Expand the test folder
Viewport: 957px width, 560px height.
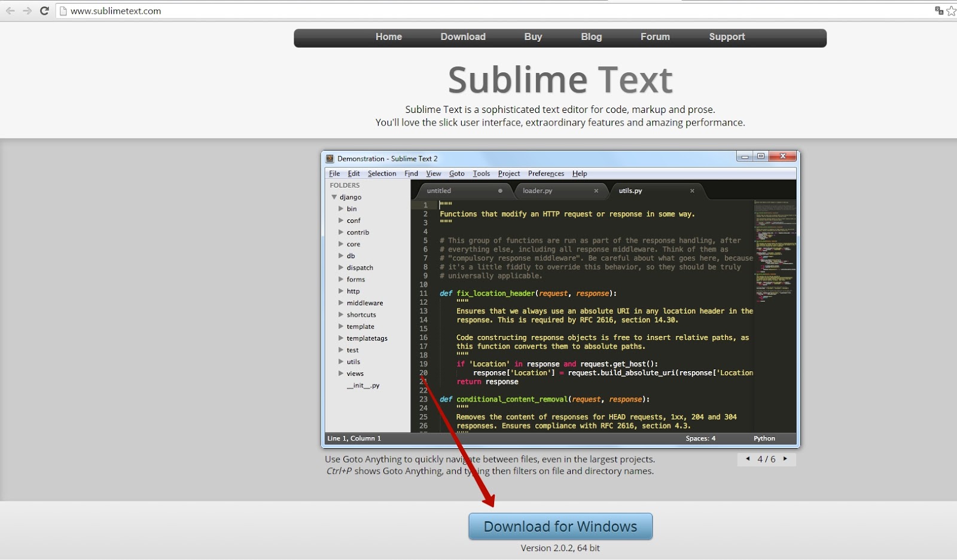[341, 350]
